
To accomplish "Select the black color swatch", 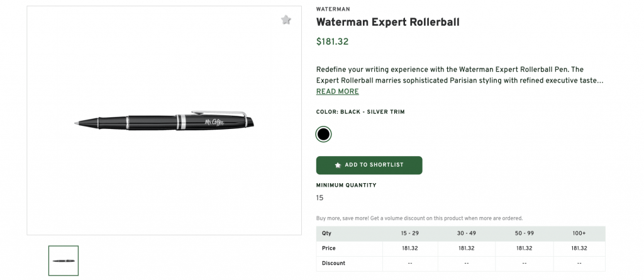I will tap(323, 134).
